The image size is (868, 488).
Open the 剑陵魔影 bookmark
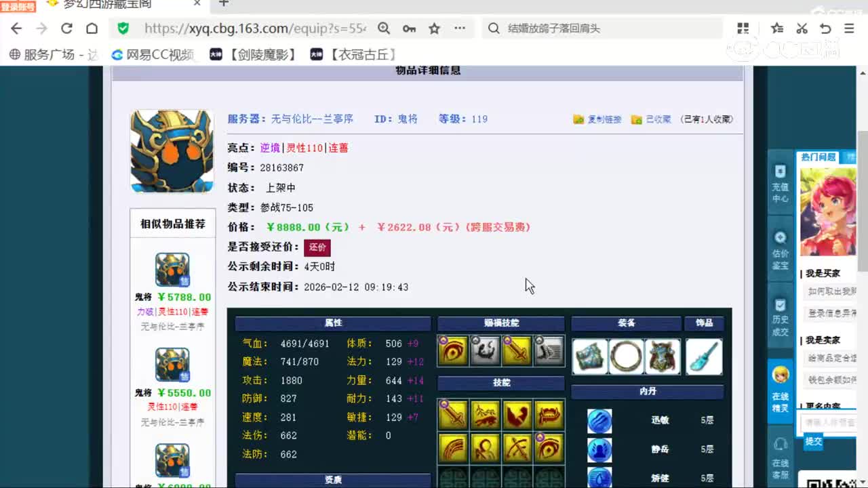253,55
